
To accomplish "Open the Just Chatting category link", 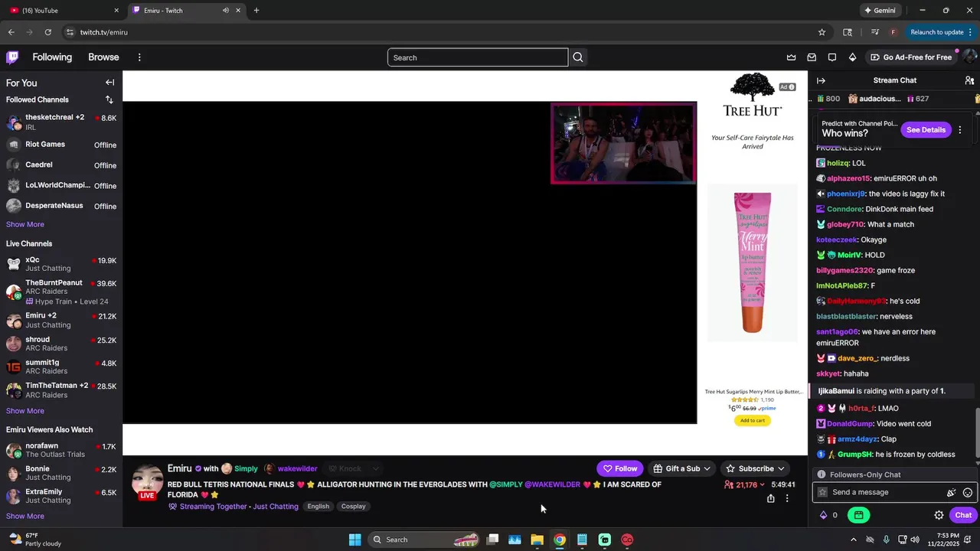I will (x=276, y=507).
